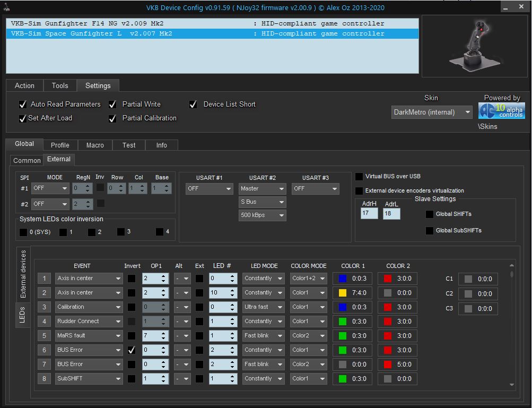
Task: Click the joystick device image thumbnail
Action: pyautogui.click(x=473, y=46)
